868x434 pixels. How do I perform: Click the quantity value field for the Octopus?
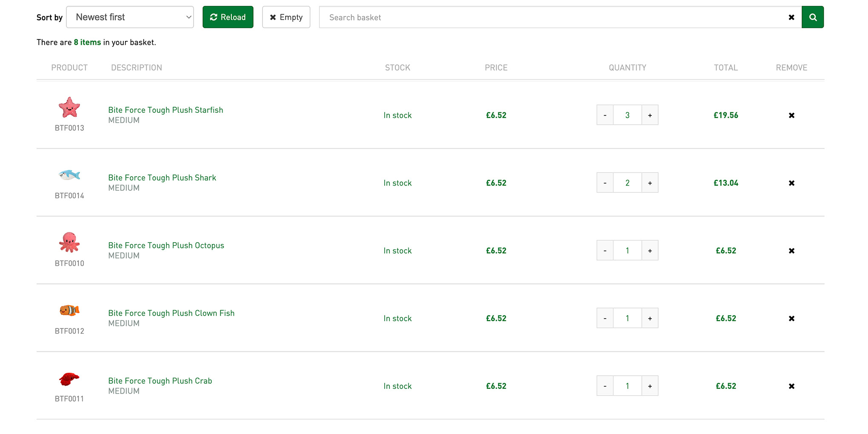pyautogui.click(x=627, y=250)
